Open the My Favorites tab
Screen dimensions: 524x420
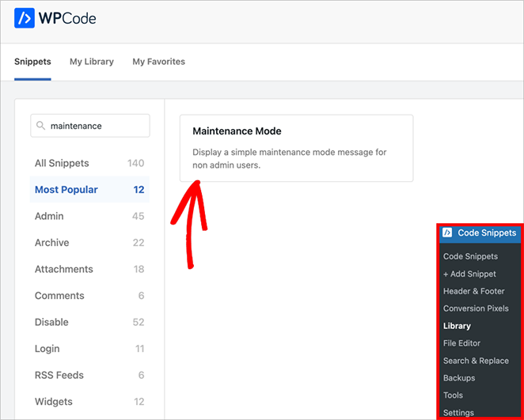coord(158,62)
